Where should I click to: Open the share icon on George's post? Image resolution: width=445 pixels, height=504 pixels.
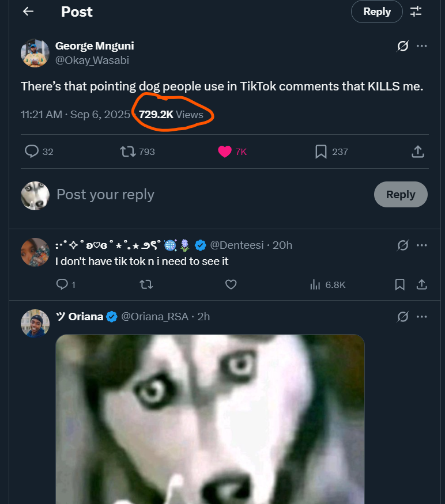pyautogui.click(x=417, y=151)
